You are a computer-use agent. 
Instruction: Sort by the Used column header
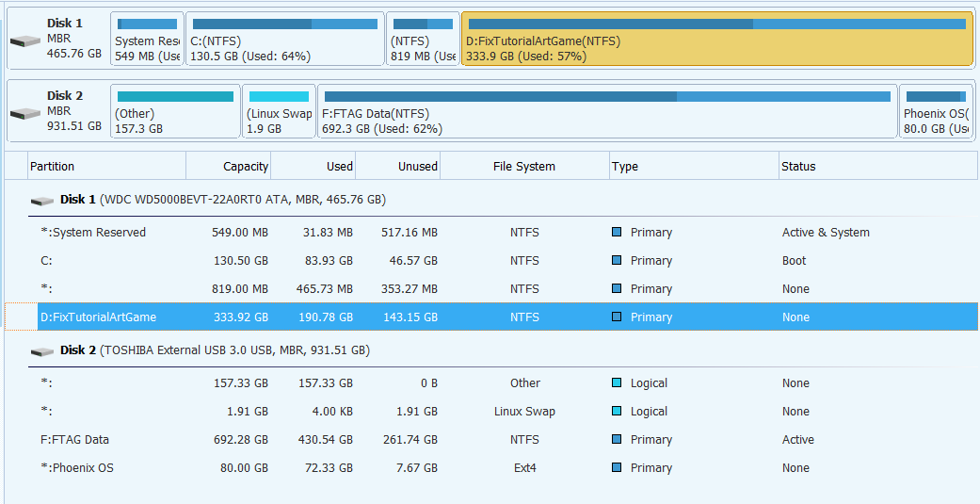(313, 167)
